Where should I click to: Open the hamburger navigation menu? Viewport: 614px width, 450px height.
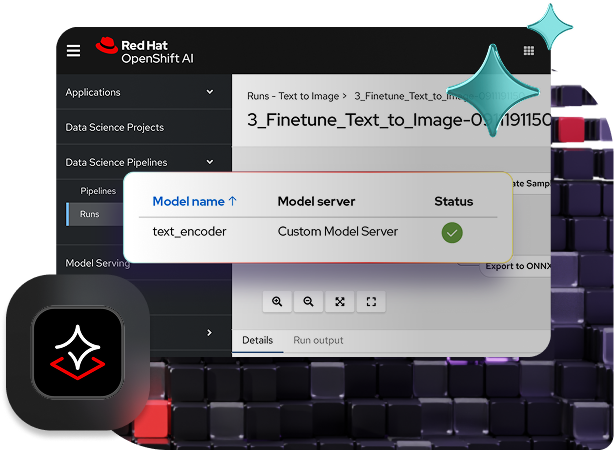tap(73, 51)
